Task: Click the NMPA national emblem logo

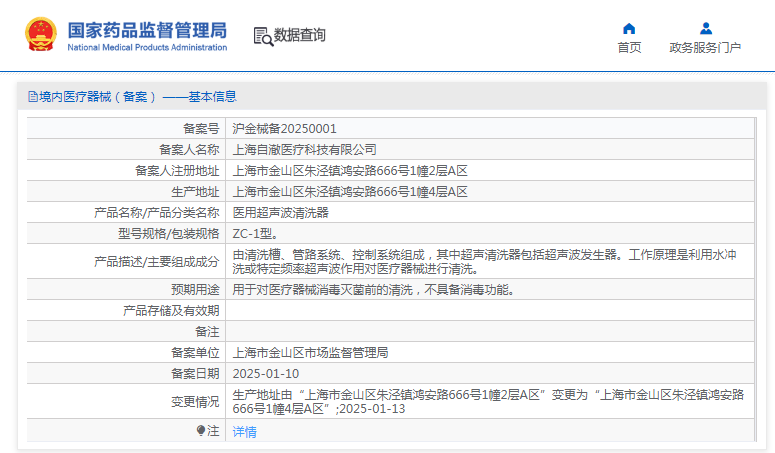Action: pos(41,35)
